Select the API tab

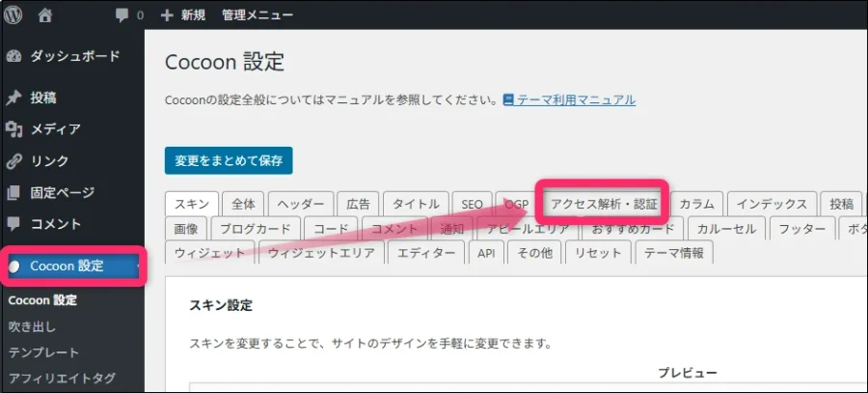tap(486, 253)
